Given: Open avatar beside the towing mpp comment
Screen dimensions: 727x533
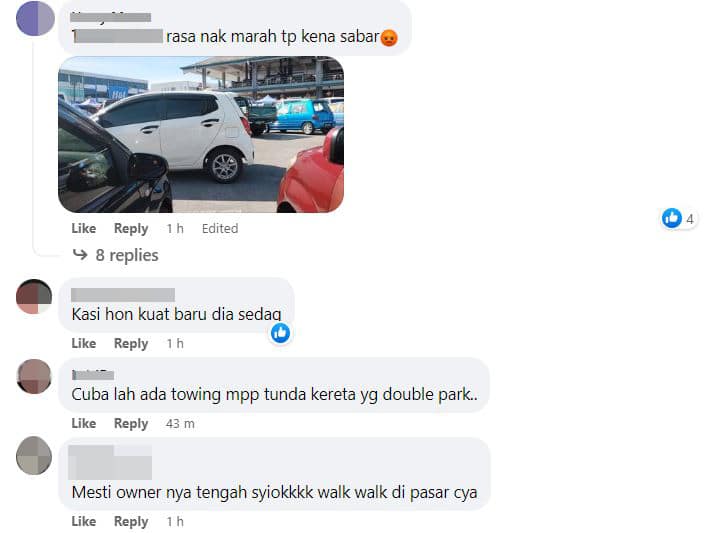Looking at the screenshot, I should (34, 376).
